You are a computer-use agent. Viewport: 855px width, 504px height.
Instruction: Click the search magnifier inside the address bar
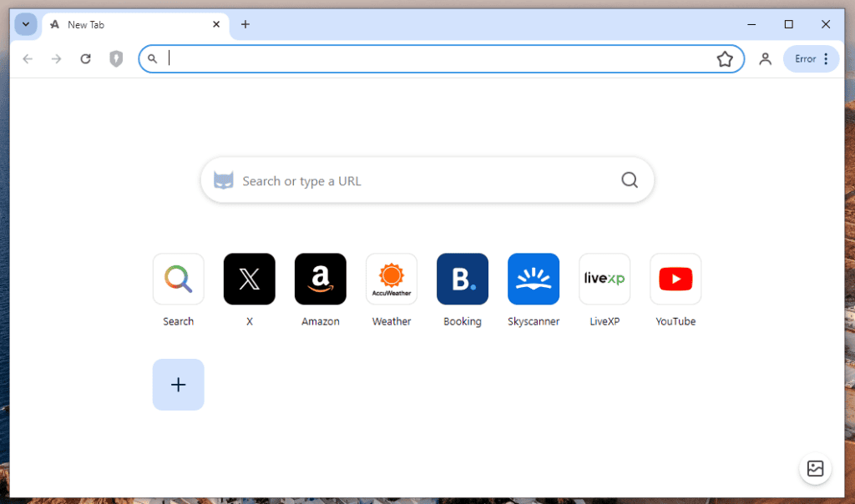pos(152,58)
